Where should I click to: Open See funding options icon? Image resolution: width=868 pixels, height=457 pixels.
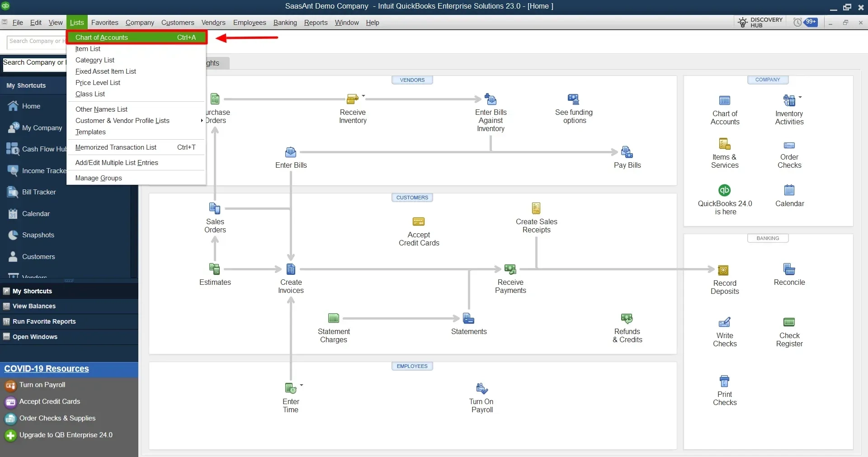click(x=573, y=99)
